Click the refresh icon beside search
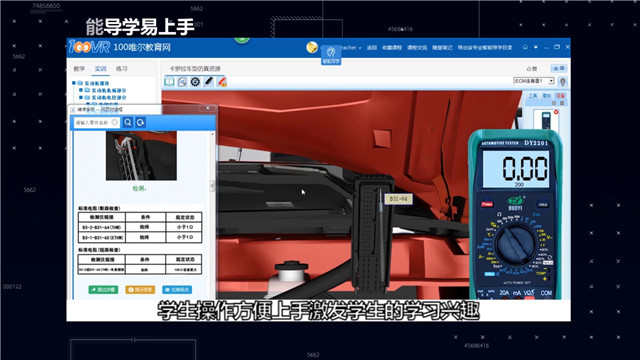640x360 pixels. pos(140,122)
